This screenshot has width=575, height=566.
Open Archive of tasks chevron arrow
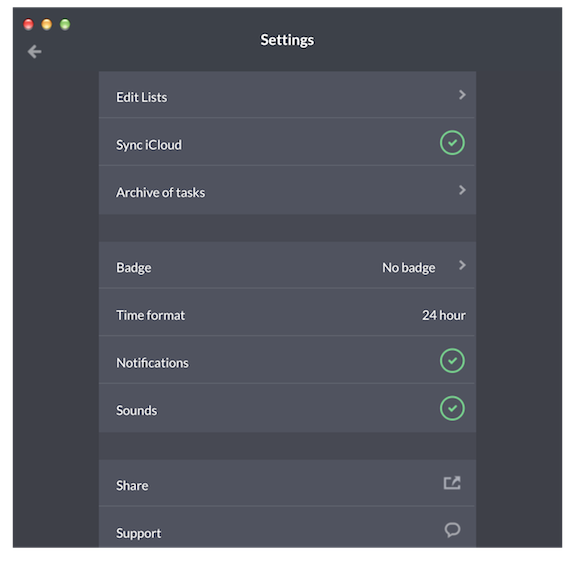[x=462, y=190]
